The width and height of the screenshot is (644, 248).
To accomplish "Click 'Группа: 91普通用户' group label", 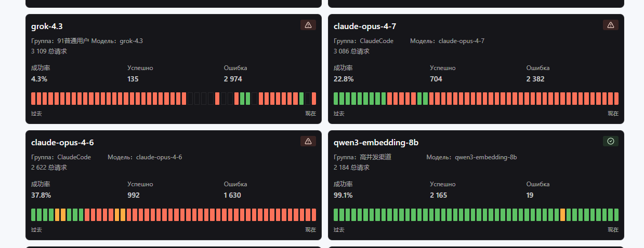I will 60,41.
